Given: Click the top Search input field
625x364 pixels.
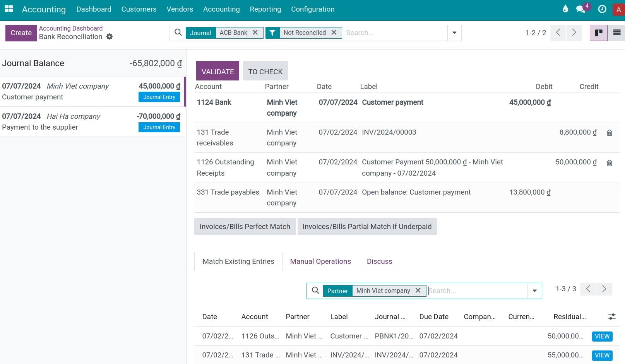Looking at the screenshot, I should point(395,33).
